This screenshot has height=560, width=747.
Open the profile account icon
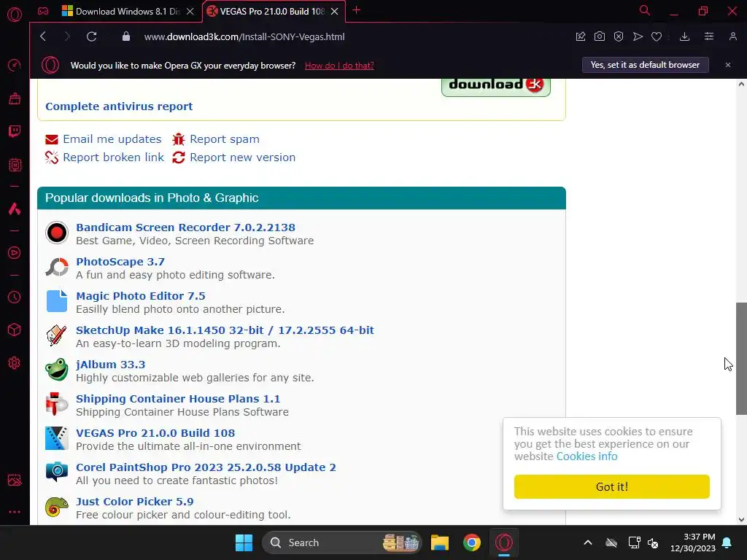[x=732, y=36]
